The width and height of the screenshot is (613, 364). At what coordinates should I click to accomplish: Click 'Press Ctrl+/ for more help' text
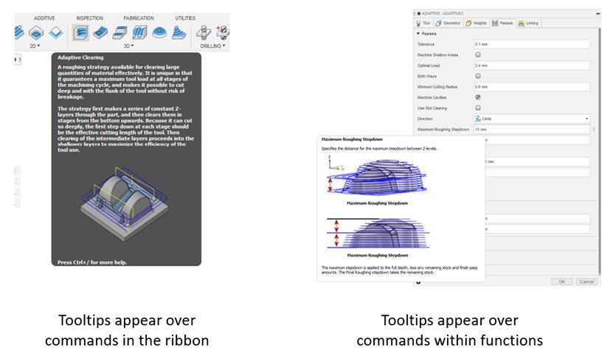pos(92,262)
